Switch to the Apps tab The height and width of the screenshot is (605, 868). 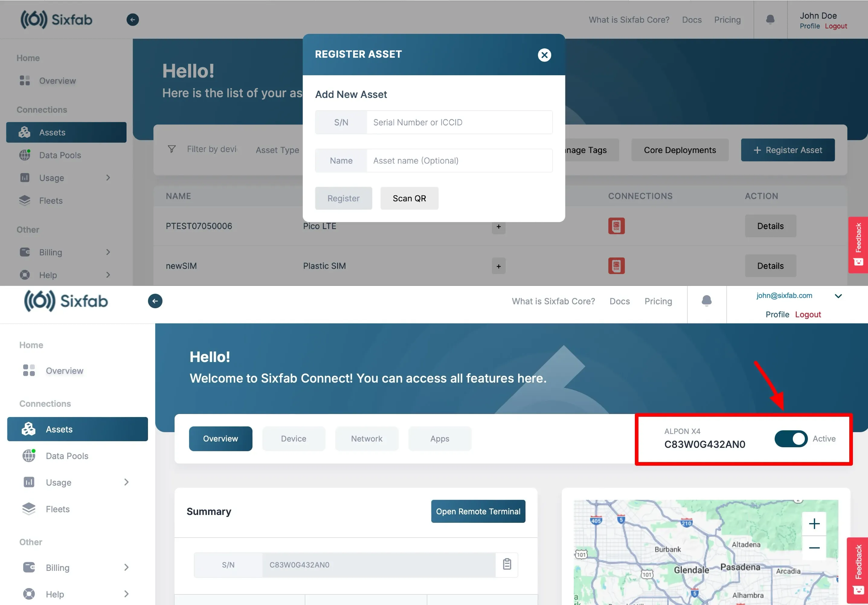440,438
